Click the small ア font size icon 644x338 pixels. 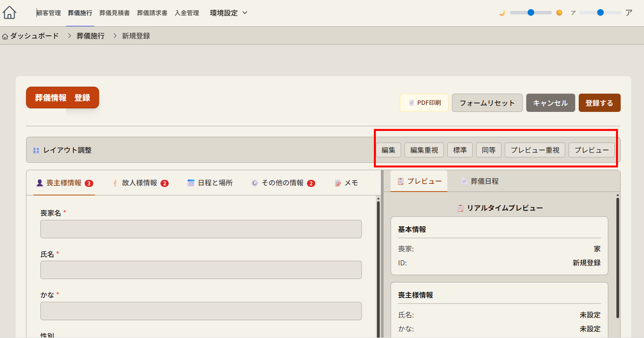(x=573, y=13)
